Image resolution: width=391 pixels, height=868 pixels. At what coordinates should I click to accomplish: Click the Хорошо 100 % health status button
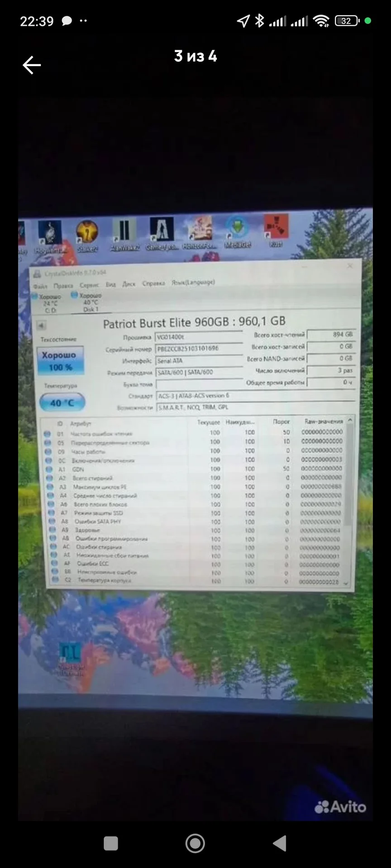[60, 361]
